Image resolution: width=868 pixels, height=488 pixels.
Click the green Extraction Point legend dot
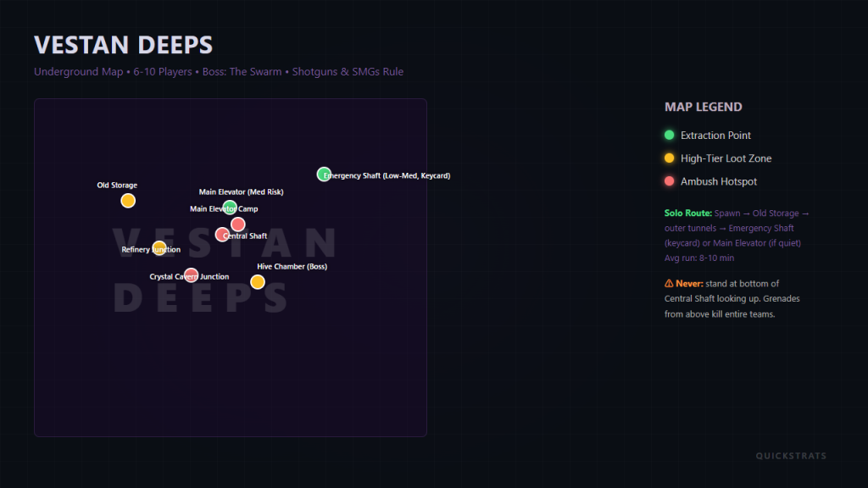[670, 135]
